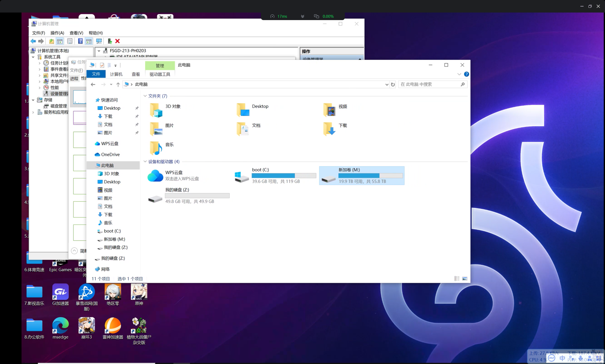The image size is (605, 364).
Task: Click red X delete icon in 计算机管理 toolbar
Action: [x=117, y=41]
